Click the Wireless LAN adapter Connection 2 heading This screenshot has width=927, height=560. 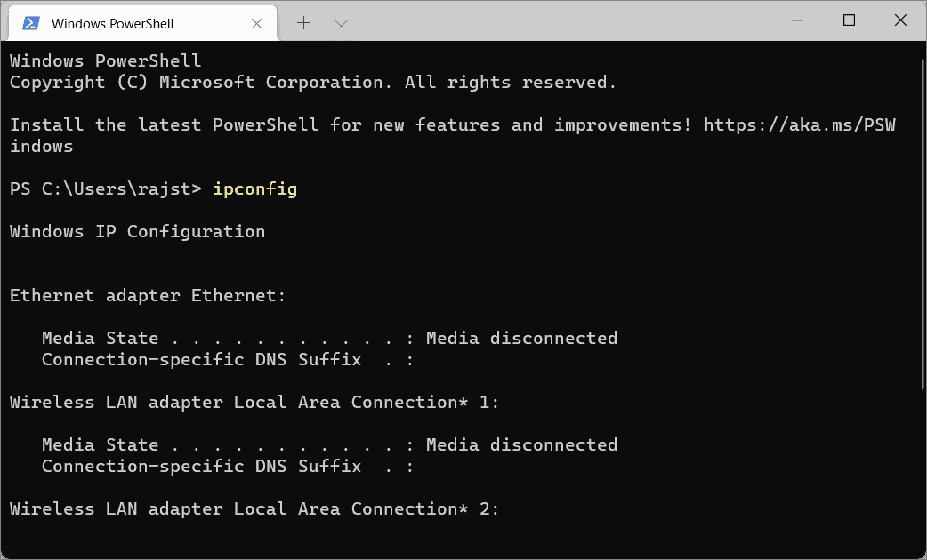[x=254, y=508]
